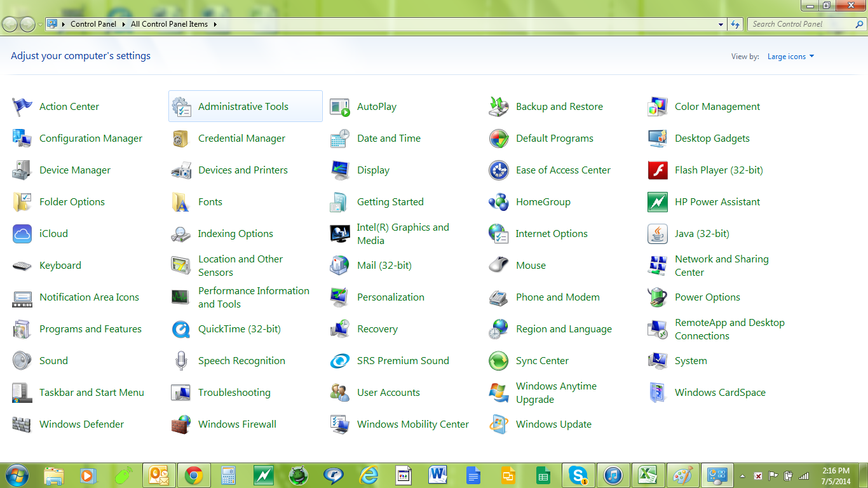Open the Flash Player (32-bit) icon
Screen dimensions: 868x488
[x=658, y=170]
